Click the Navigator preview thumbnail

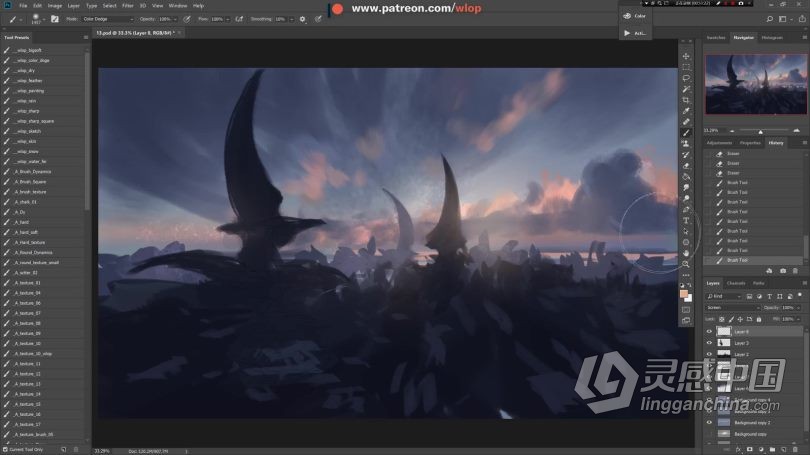tap(756, 84)
